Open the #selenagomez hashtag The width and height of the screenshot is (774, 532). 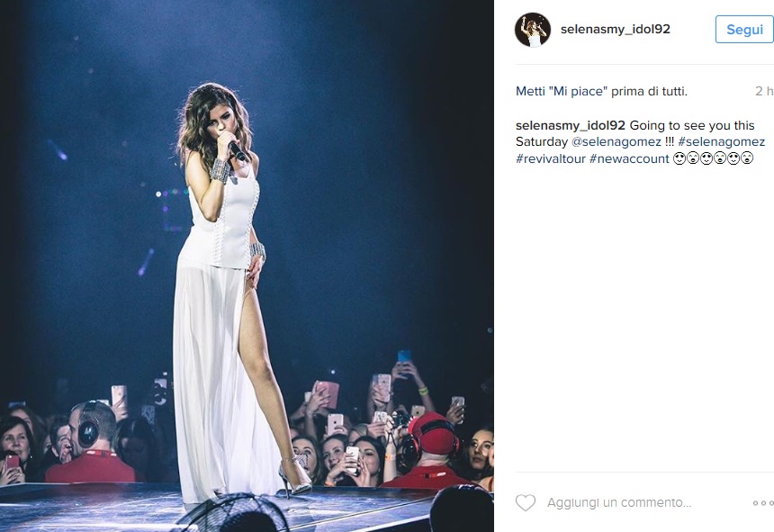coord(721,142)
